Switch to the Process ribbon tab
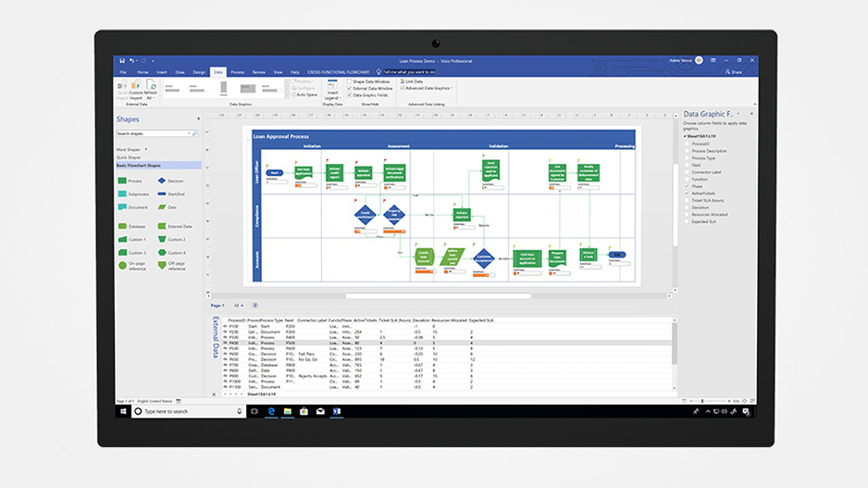 [x=238, y=71]
